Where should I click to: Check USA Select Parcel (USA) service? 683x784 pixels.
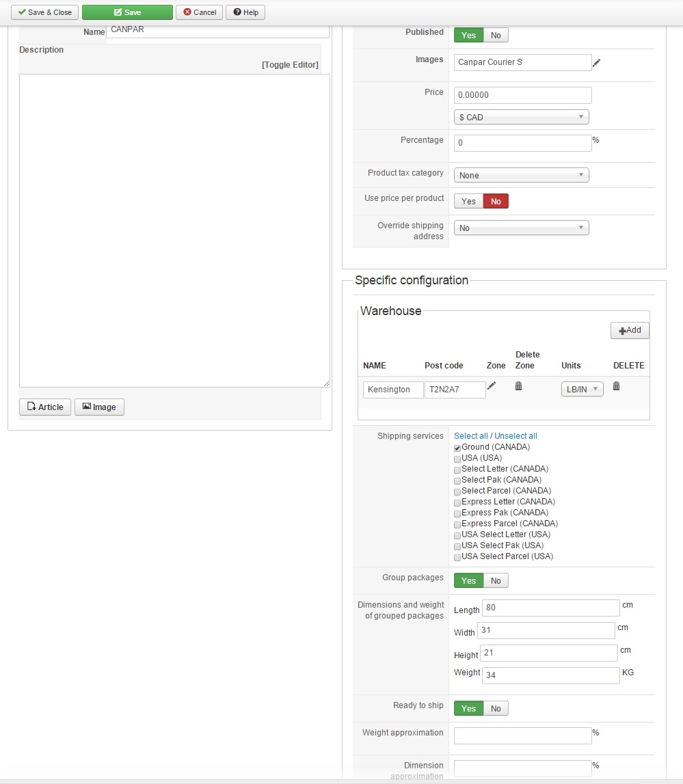tap(457, 558)
